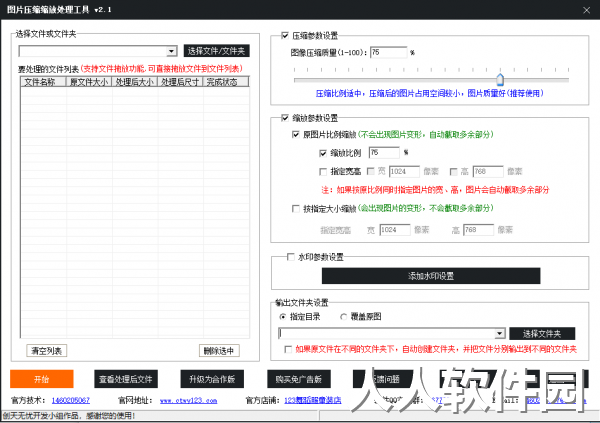The image size is (600, 423).
Task: Toggle the 按指定大小缩放 checkbox
Action: point(295,209)
